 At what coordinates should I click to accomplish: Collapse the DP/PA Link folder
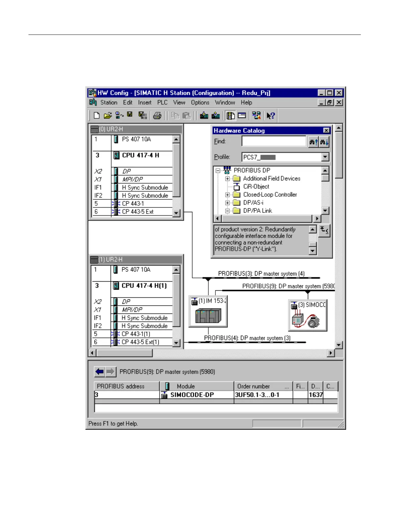click(227, 211)
